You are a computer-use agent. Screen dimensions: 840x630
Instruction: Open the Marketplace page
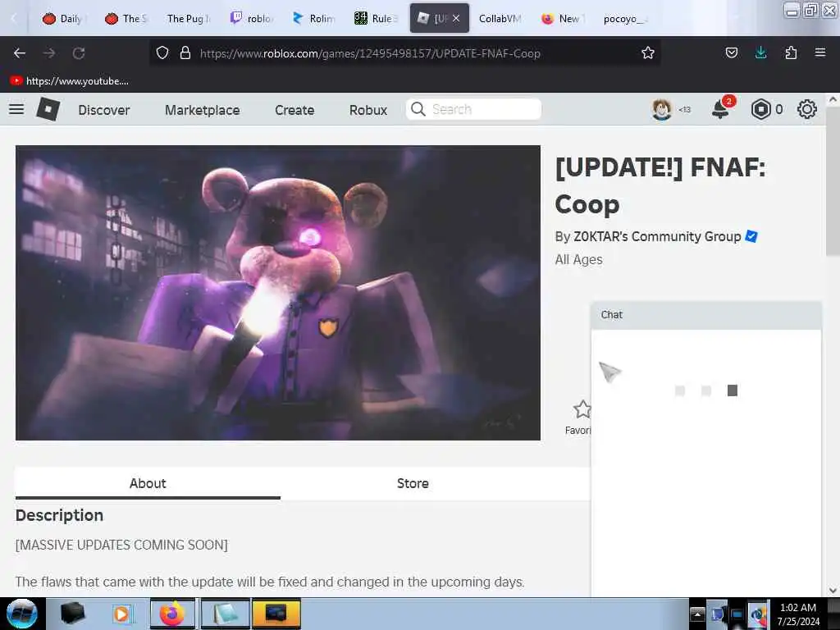pyautogui.click(x=203, y=110)
